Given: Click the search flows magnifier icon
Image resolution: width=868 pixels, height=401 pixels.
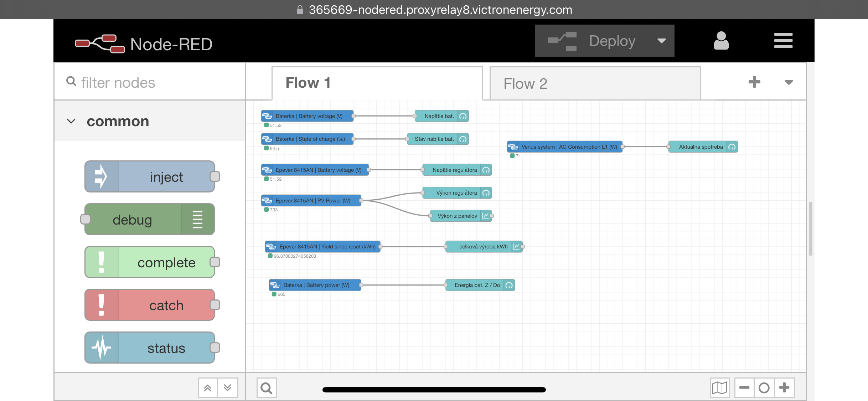Looking at the screenshot, I should coord(266,388).
